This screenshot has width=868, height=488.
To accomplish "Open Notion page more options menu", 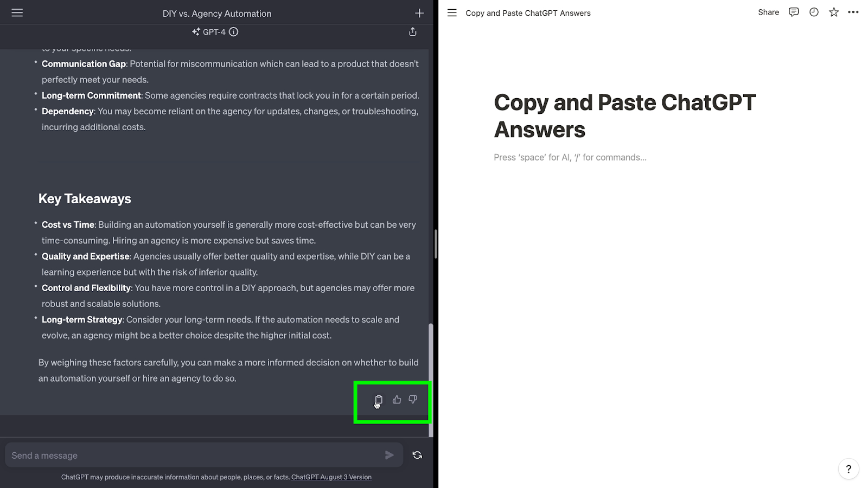I will click(853, 12).
